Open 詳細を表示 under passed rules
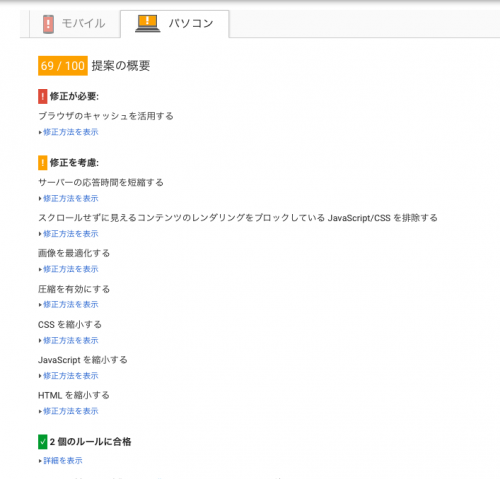Screen dimensions: 500x479 click(63, 461)
